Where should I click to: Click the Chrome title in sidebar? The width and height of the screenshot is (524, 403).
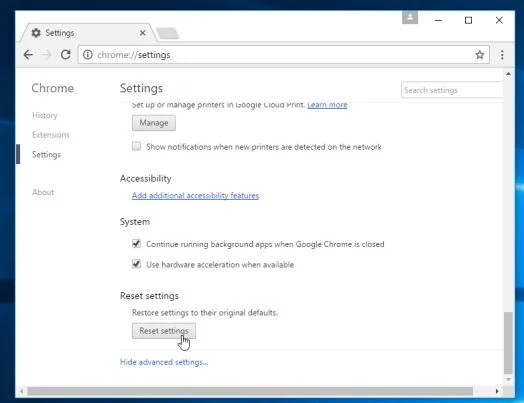[53, 88]
